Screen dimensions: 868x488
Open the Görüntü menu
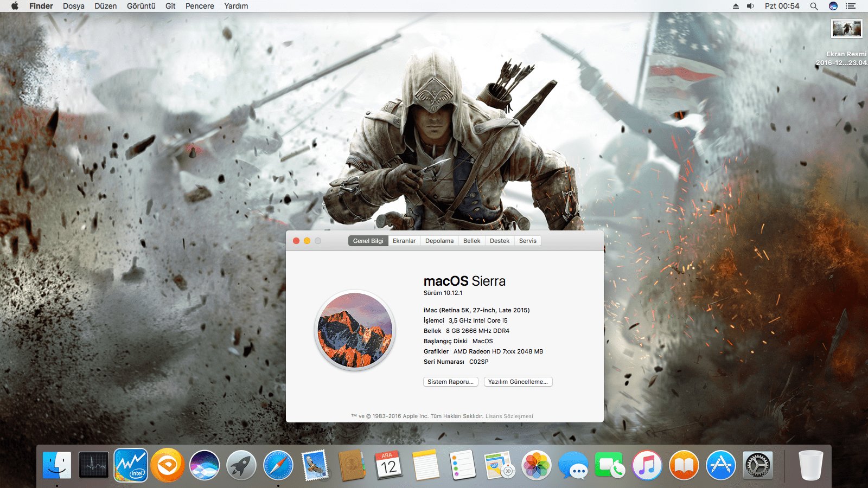[x=141, y=6]
